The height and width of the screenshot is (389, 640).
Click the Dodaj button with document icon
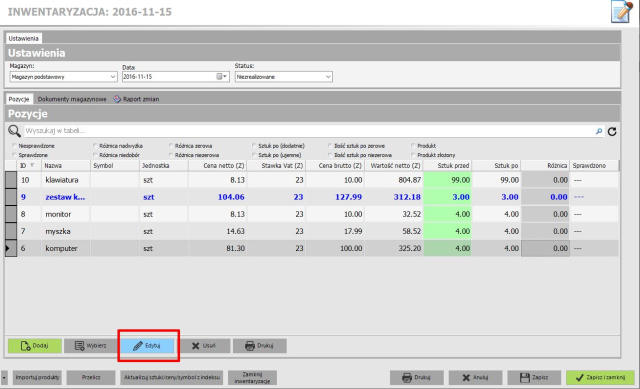(35, 346)
